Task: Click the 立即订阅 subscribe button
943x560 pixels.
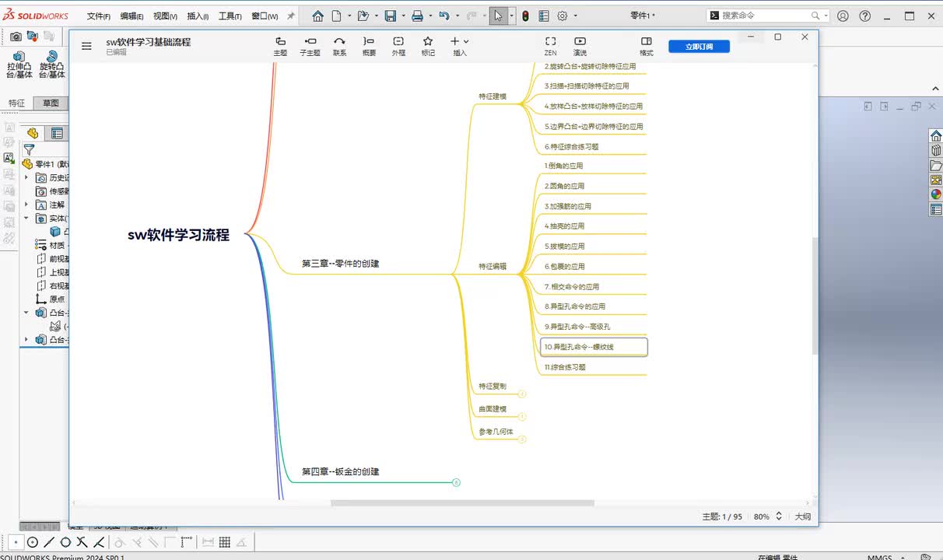Action: tap(699, 47)
